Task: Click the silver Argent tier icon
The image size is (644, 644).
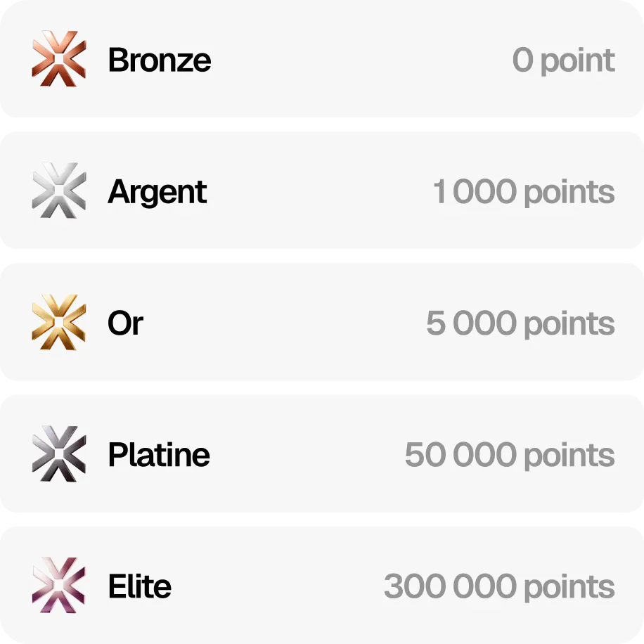Action: click(x=59, y=191)
